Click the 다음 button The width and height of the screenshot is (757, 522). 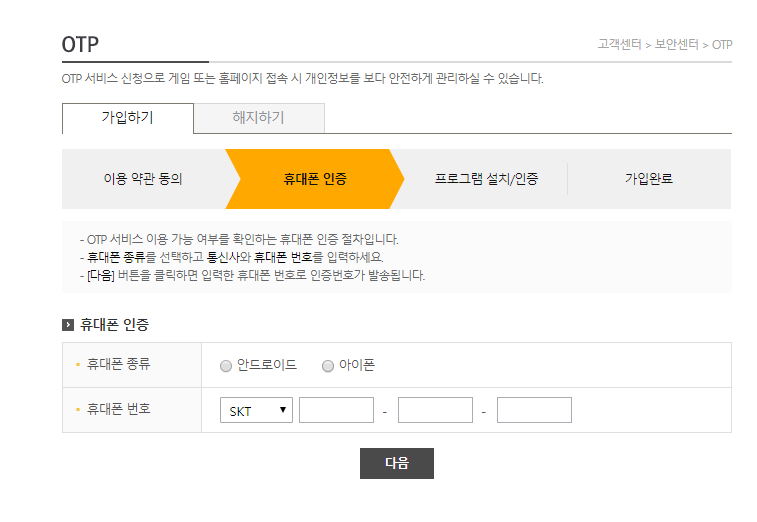(x=397, y=464)
